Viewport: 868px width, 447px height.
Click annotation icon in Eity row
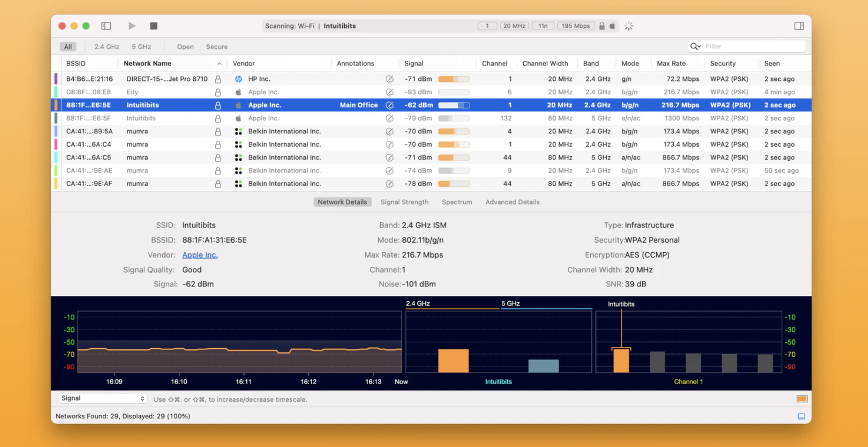[390, 92]
